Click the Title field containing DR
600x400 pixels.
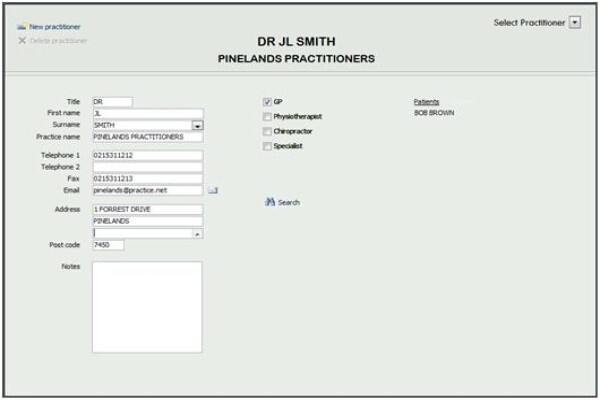[112, 102]
